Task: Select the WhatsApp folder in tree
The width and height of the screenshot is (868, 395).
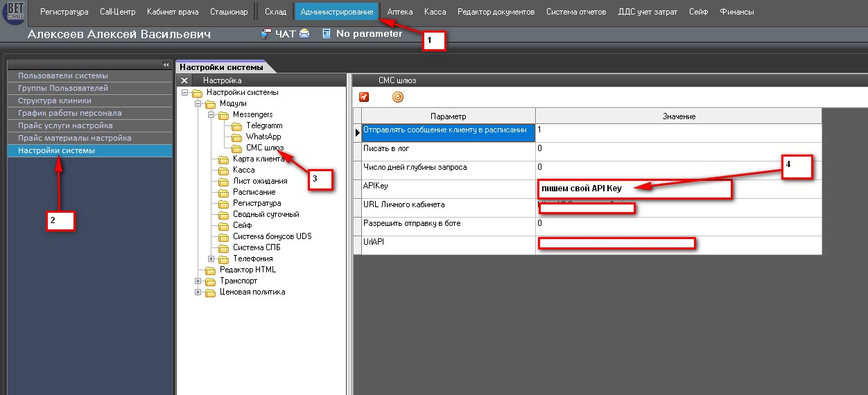Action: pos(263,137)
